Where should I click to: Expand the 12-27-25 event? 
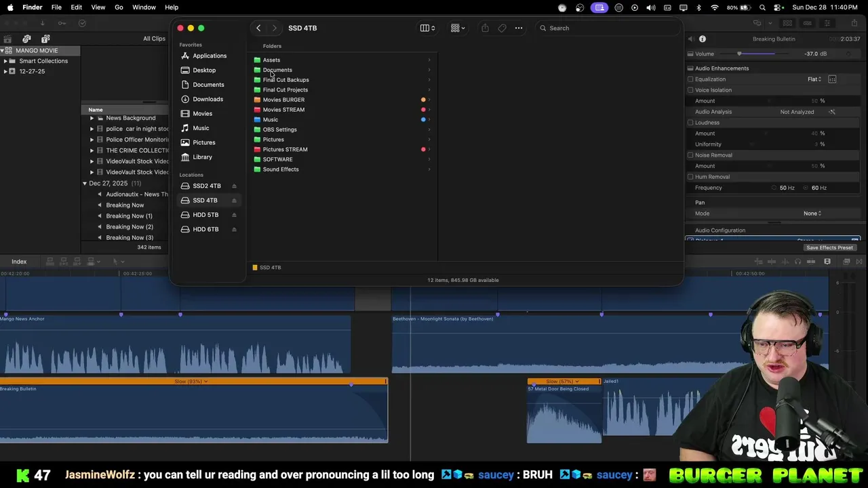(x=5, y=71)
